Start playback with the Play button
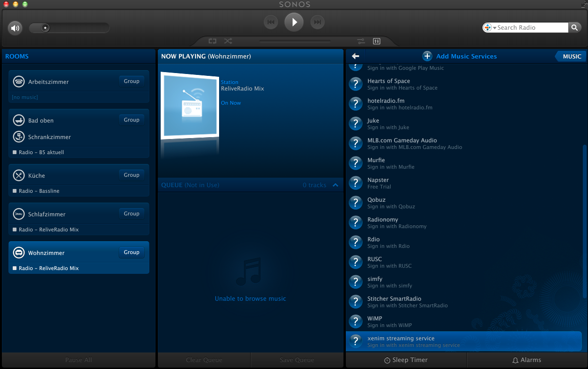The image size is (588, 369). click(x=294, y=22)
